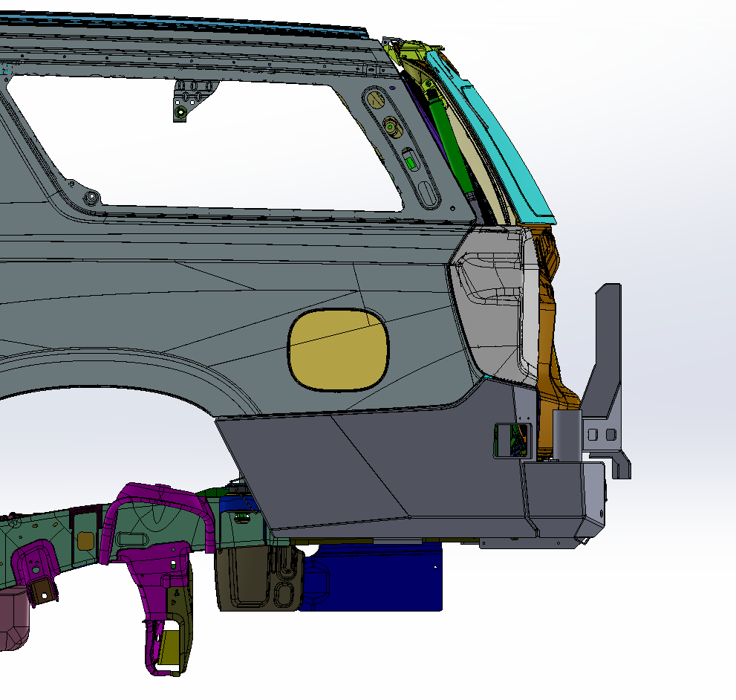Select the green circular hole on the pillar
Image resolution: width=736 pixels, height=700 pixels.
(391, 126)
